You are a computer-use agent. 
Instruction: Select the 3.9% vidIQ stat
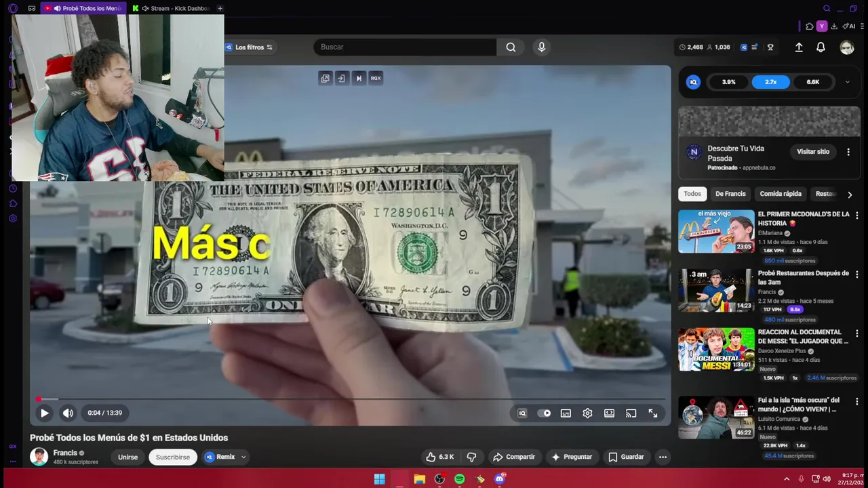pos(728,82)
